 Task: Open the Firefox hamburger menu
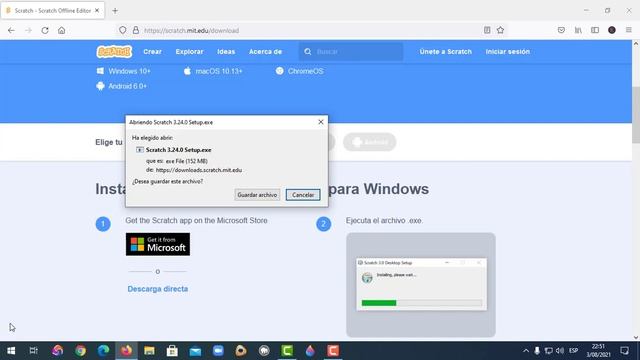[x=629, y=30]
